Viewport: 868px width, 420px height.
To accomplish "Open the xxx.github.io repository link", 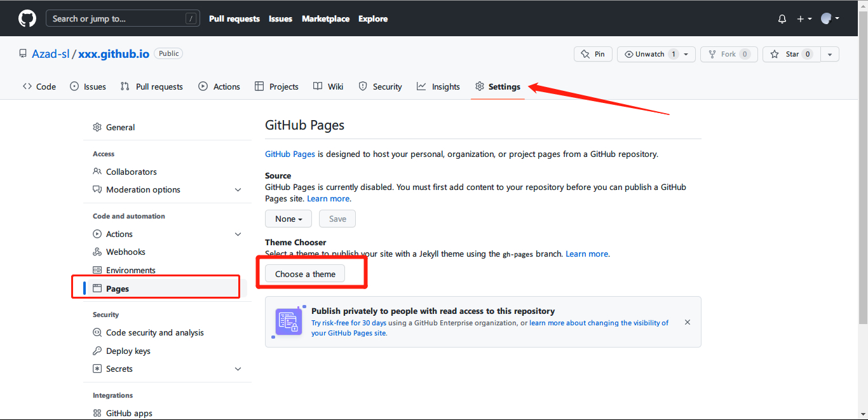I will 114,54.
